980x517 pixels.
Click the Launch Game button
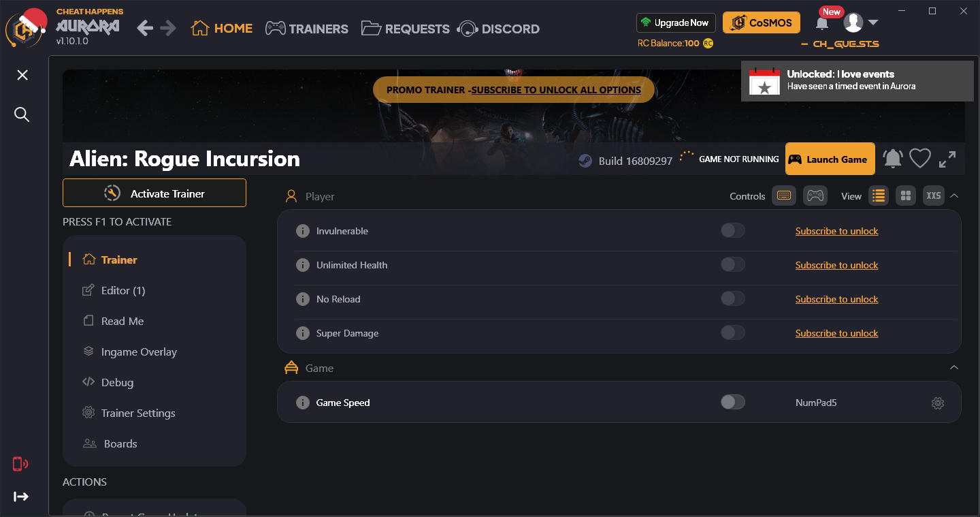[x=830, y=159]
